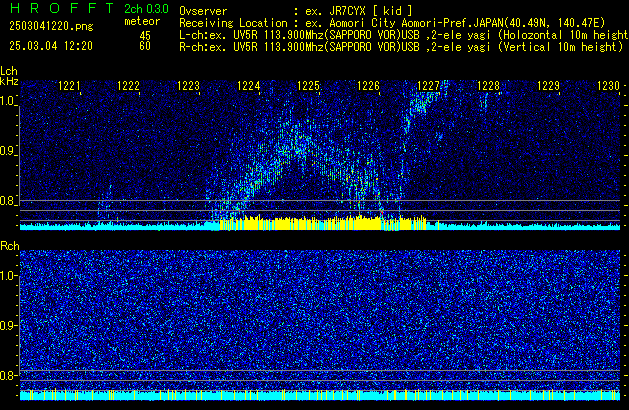Click the 1227 time marker
The width and height of the screenshot is (629, 410).
pyautogui.click(x=428, y=86)
